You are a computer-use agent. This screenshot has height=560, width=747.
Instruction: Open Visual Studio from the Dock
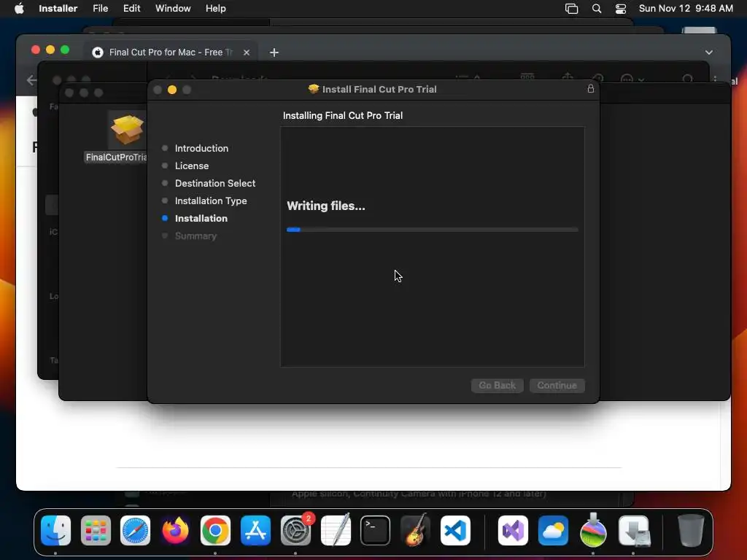[513, 530]
